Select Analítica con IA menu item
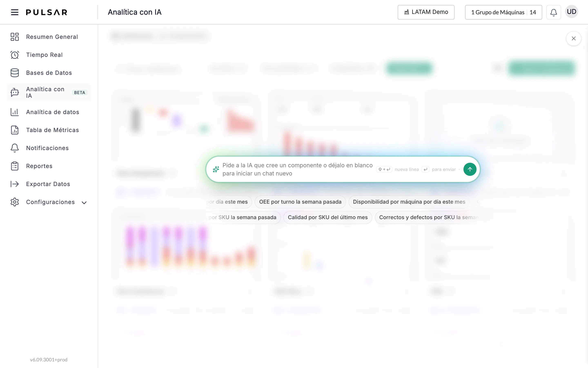Viewport: 588px width, 368px height. [49, 92]
